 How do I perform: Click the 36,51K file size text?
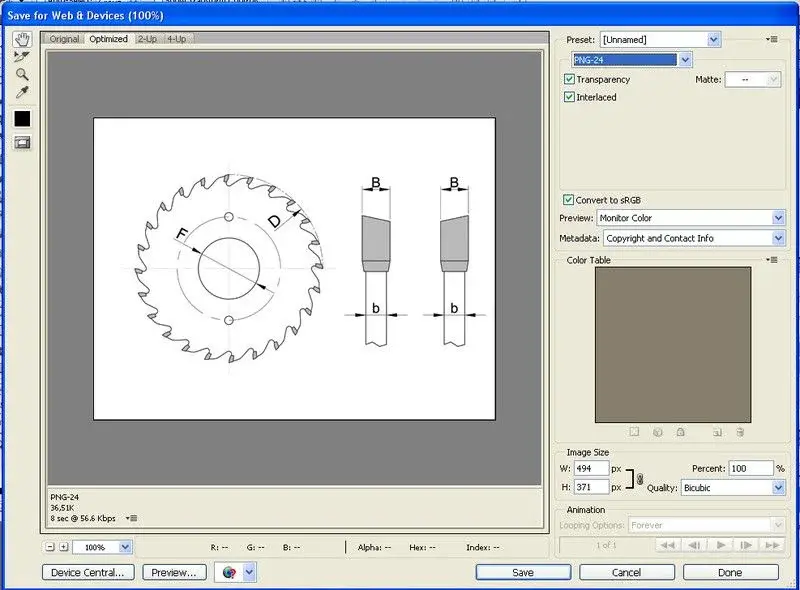pos(62,508)
